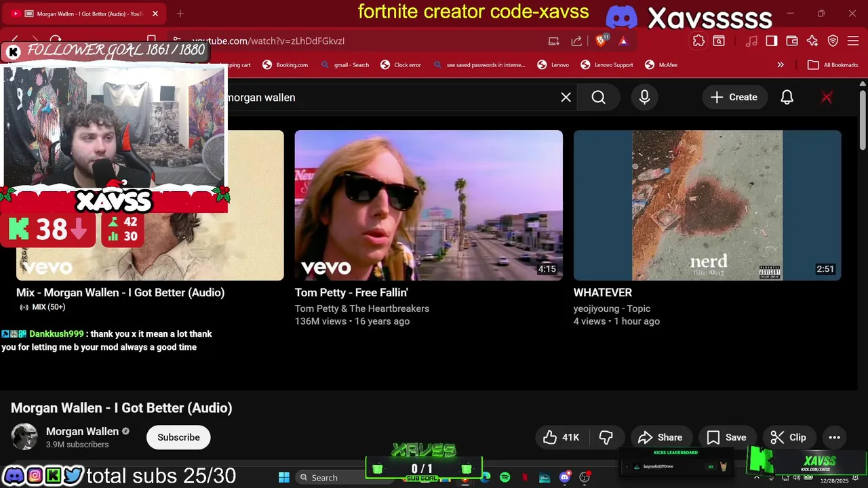Toggle the Brave sidebar panel icon
The width and height of the screenshot is (868, 488).
(x=771, y=41)
